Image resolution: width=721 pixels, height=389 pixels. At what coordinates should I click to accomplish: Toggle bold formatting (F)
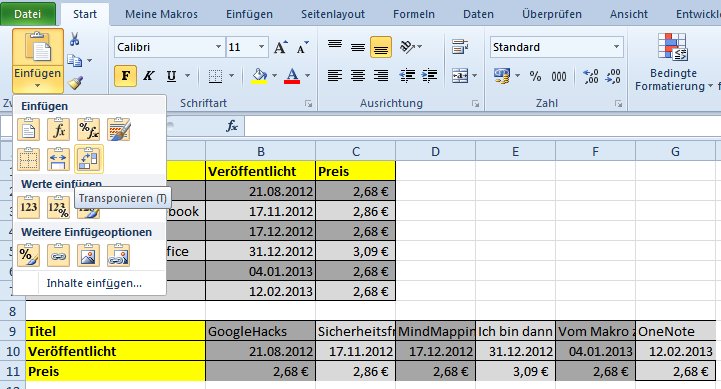(126, 76)
